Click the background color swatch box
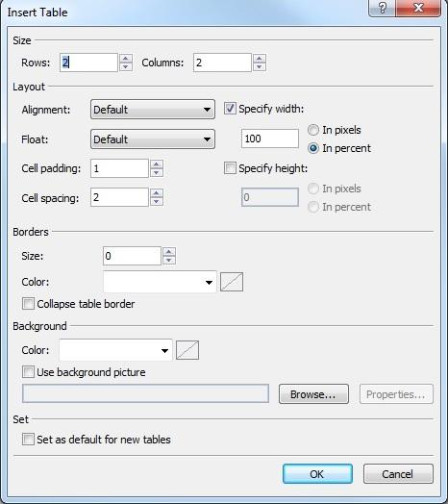 (x=187, y=350)
